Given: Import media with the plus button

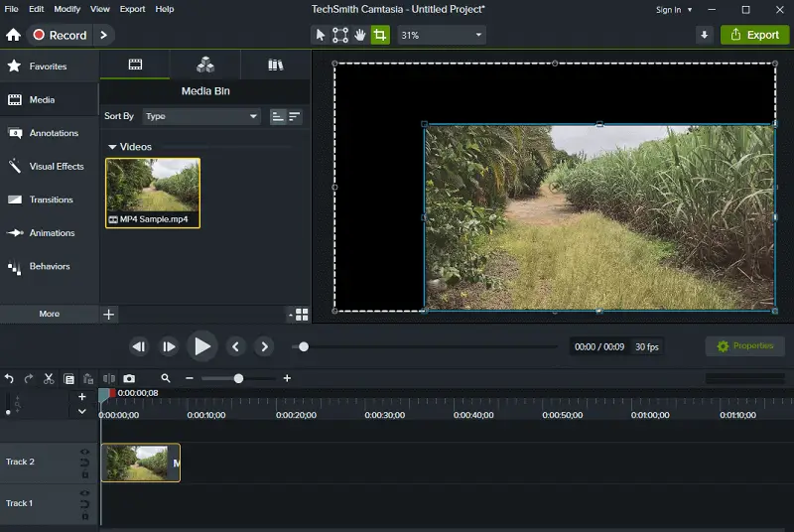Looking at the screenshot, I should tap(108, 315).
